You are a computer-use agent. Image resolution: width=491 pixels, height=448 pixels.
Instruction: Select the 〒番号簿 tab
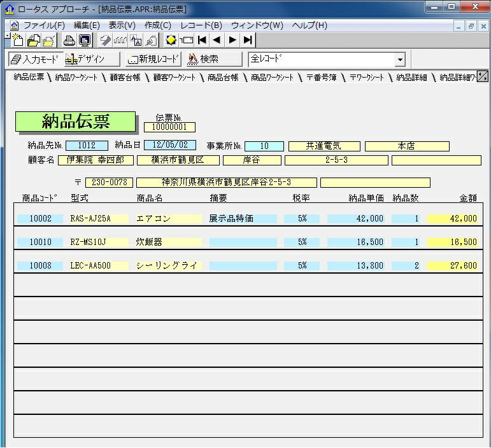point(321,77)
